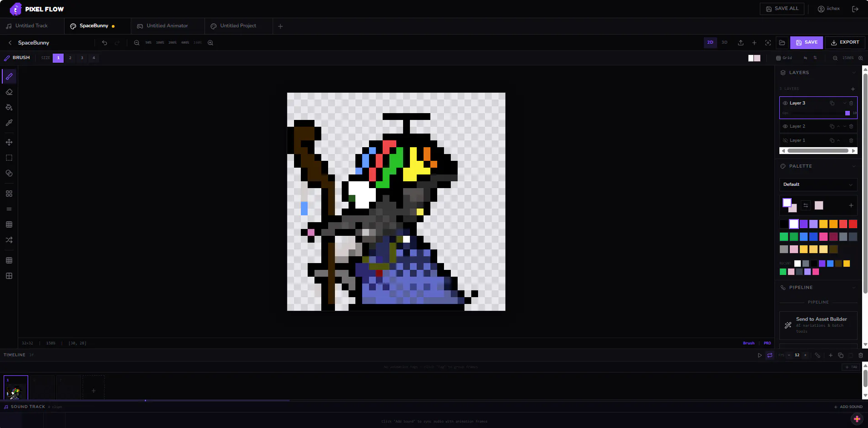Delete Layer 2 with trash icon
The height and width of the screenshot is (428, 868).
pyautogui.click(x=851, y=126)
